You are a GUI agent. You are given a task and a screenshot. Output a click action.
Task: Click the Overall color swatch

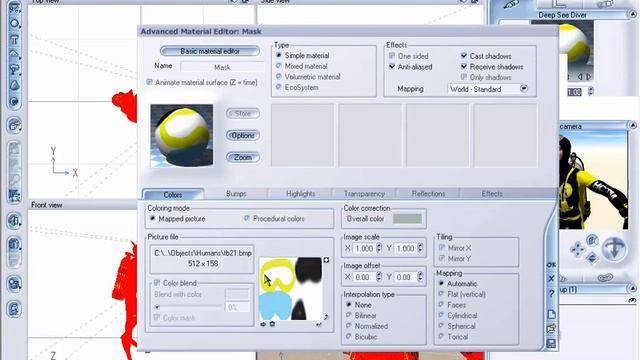pyautogui.click(x=407, y=218)
